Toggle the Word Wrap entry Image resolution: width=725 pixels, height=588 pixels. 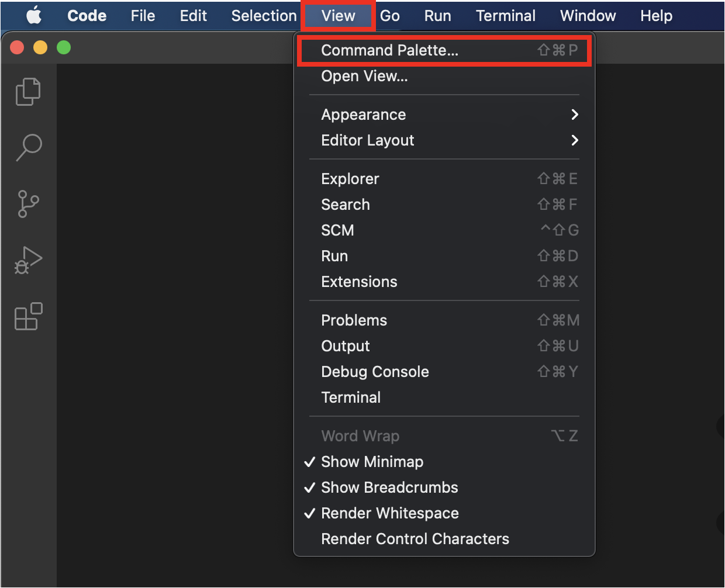click(444, 436)
